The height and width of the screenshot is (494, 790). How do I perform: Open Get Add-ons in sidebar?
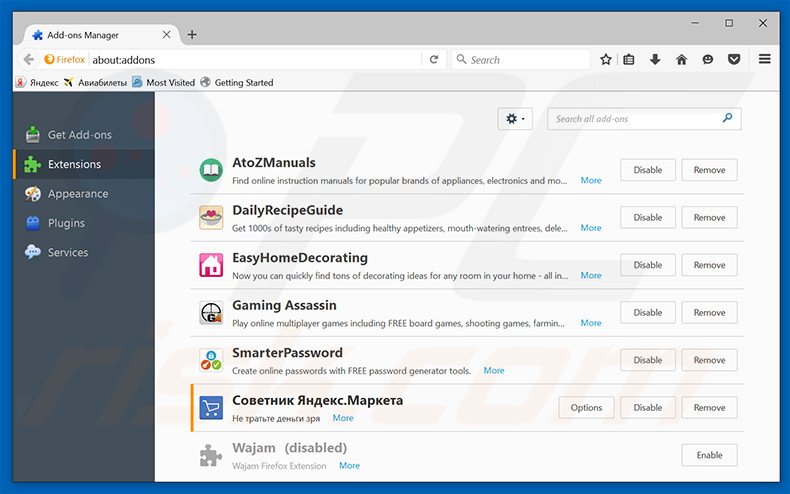tap(84, 135)
